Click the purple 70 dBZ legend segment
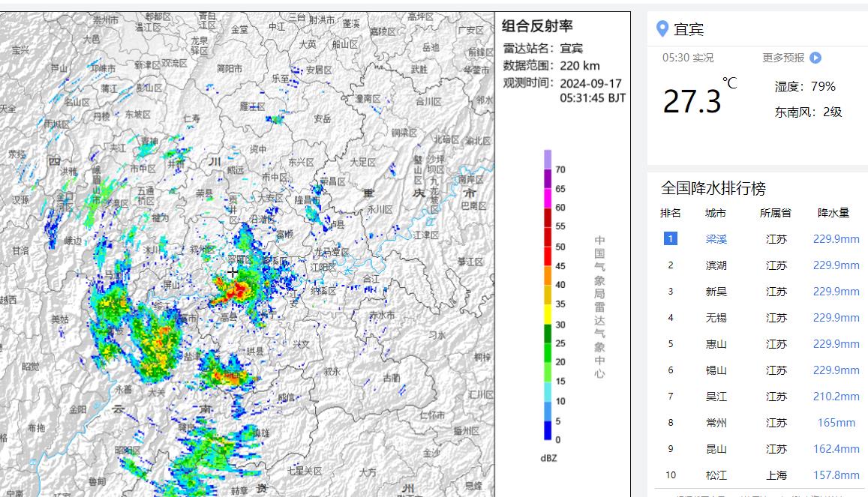 (548, 160)
